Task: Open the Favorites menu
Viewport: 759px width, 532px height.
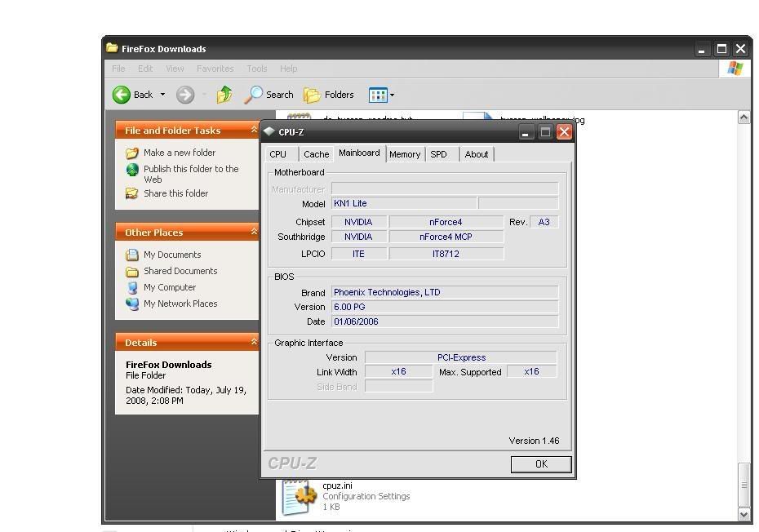Action: pyautogui.click(x=215, y=69)
